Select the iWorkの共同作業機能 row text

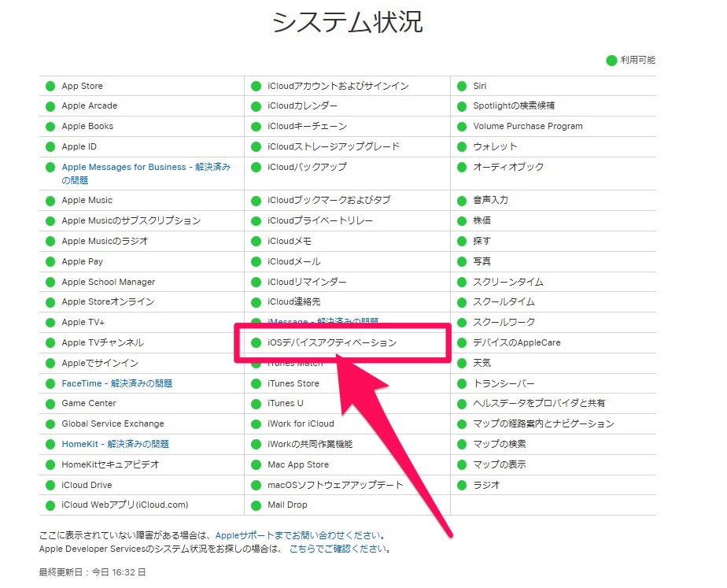tap(310, 444)
